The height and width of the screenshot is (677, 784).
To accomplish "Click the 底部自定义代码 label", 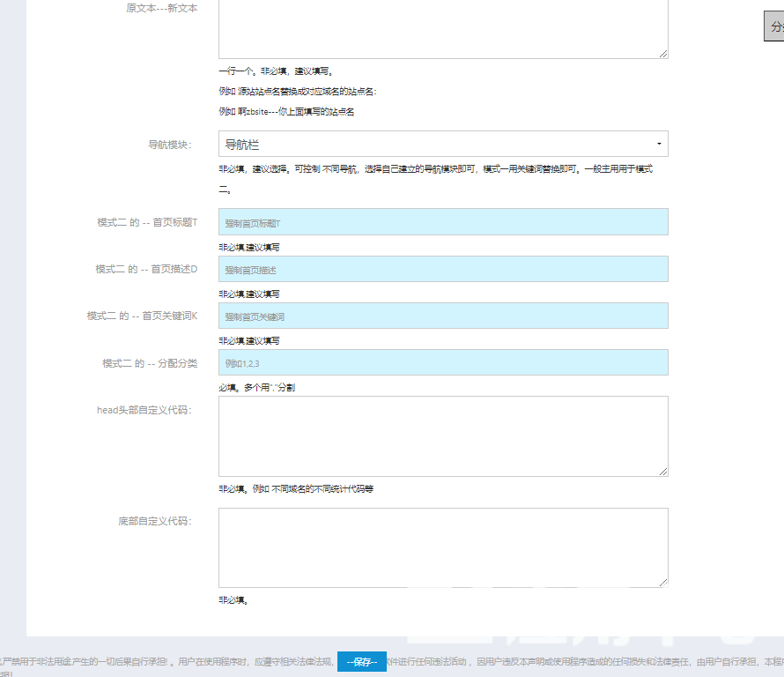I will click(x=155, y=521).
